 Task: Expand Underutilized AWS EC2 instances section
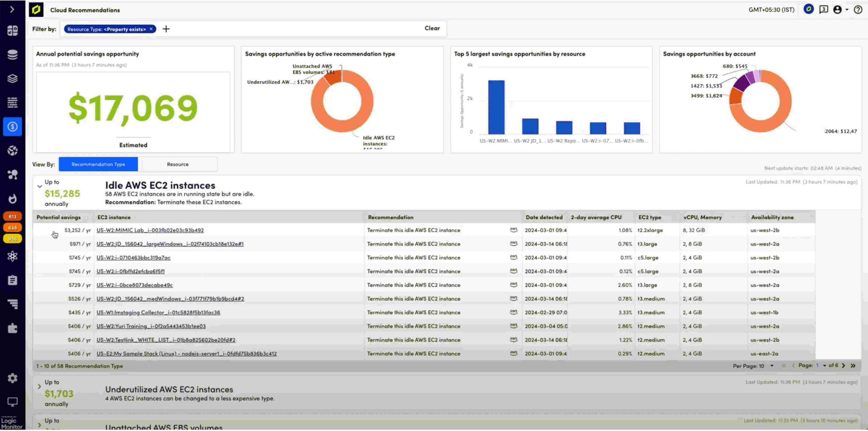point(39,386)
